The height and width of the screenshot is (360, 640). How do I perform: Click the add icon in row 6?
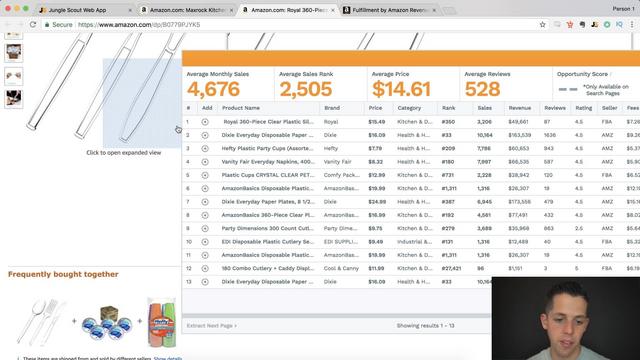click(x=205, y=189)
